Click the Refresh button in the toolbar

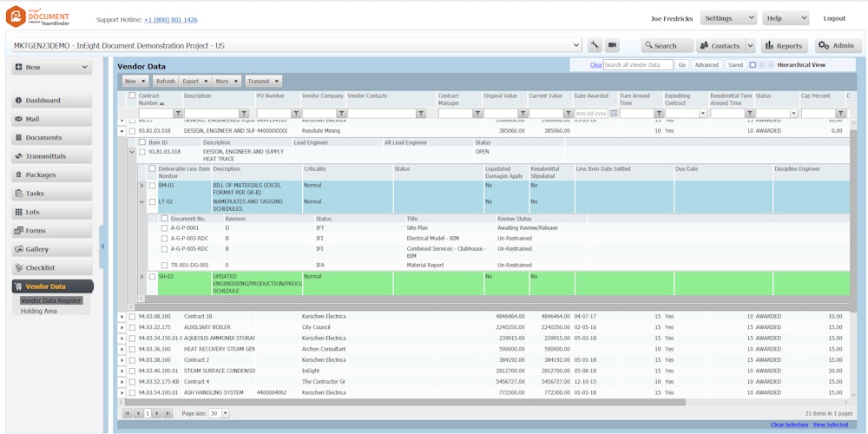pyautogui.click(x=165, y=81)
